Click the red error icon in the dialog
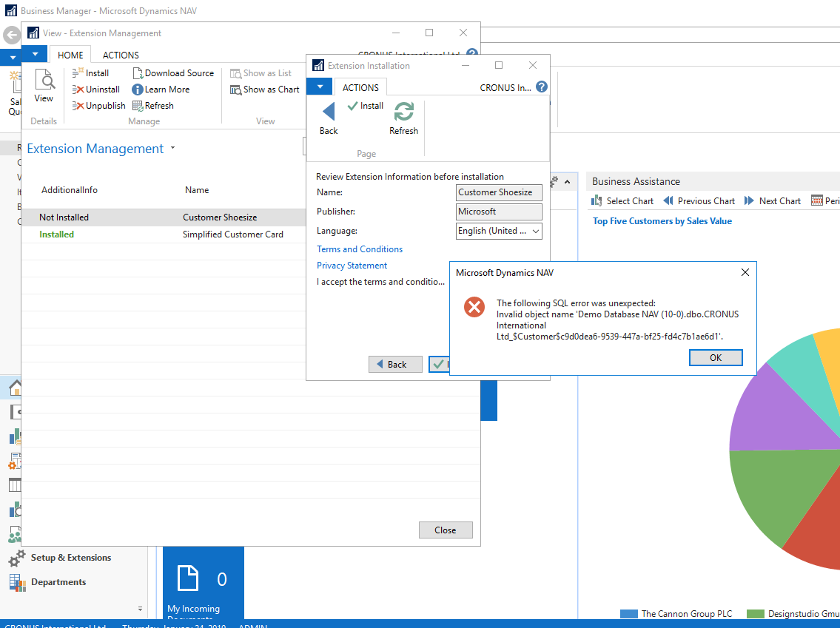840x628 pixels. click(474, 307)
